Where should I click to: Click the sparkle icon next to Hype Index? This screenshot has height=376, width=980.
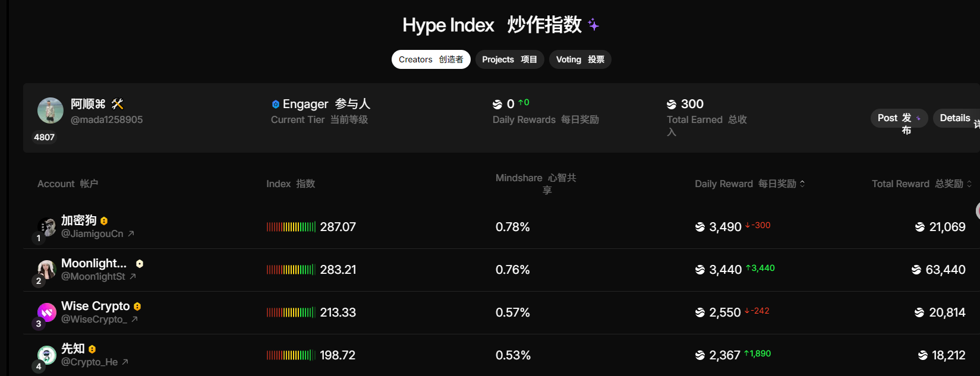(x=593, y=24)
